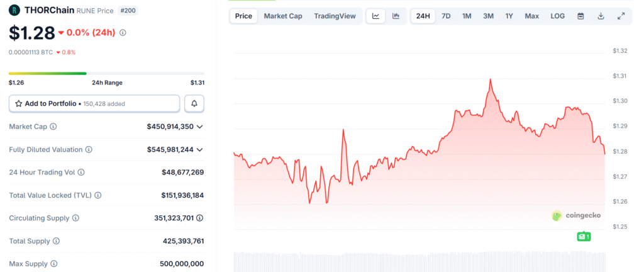Open info icon beside 351,323,701 value

199,218
